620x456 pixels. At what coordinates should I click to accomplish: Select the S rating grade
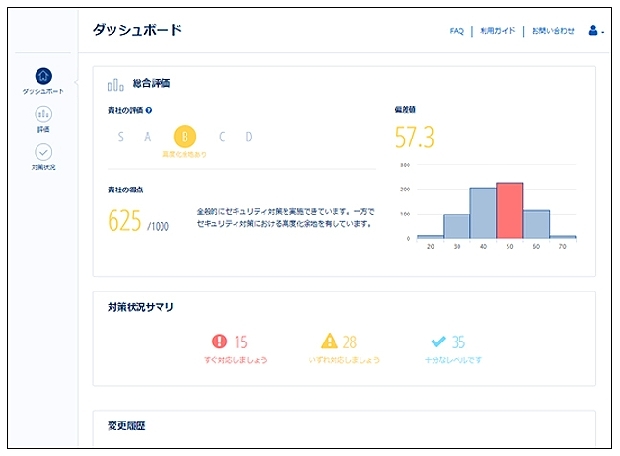pyautogui.click(x=121, y=137)
